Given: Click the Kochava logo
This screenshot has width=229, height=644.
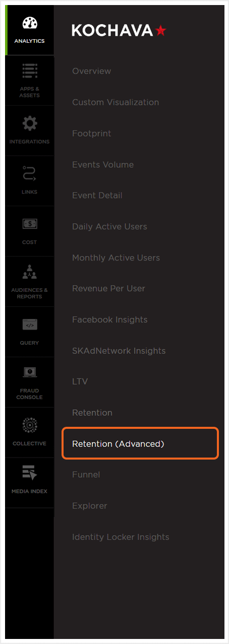Looking at the screenshot, I should 119,31.
